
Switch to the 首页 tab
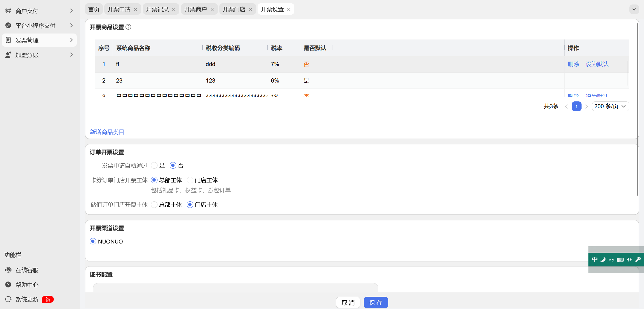point(94,9)
